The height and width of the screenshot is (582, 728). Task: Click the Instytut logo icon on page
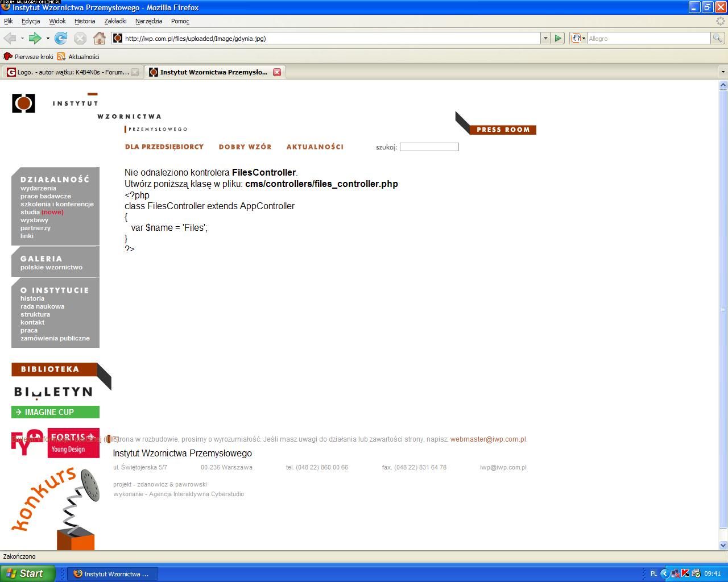tap(23, 103)
